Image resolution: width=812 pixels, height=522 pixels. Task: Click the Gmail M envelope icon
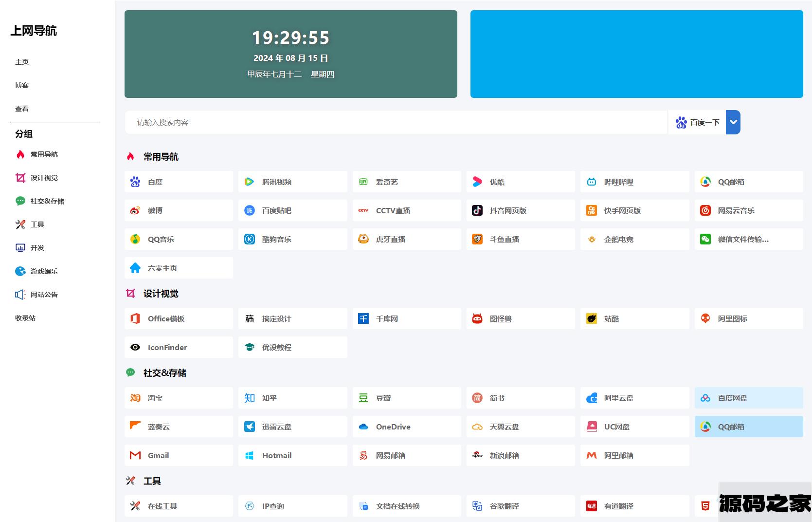[135, 455]
